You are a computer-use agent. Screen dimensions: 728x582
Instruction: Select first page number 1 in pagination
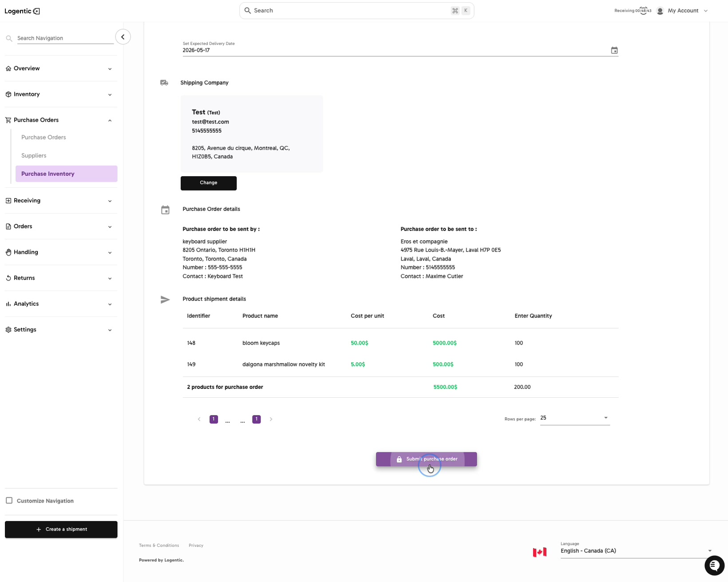click(x=214, y=419)
